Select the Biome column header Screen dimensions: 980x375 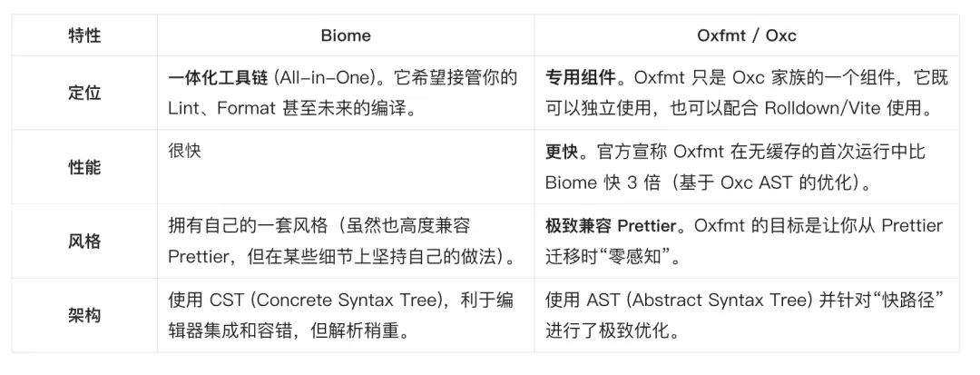(346, 35)
